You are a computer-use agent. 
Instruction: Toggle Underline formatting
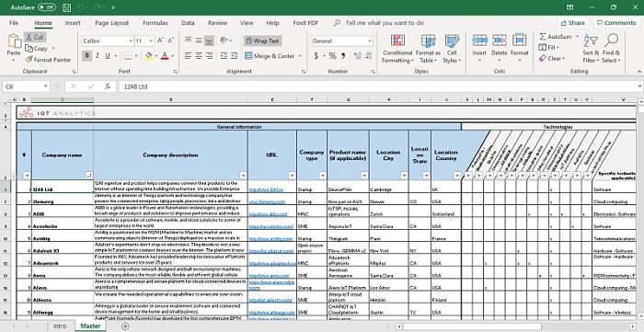click(108, 55)
